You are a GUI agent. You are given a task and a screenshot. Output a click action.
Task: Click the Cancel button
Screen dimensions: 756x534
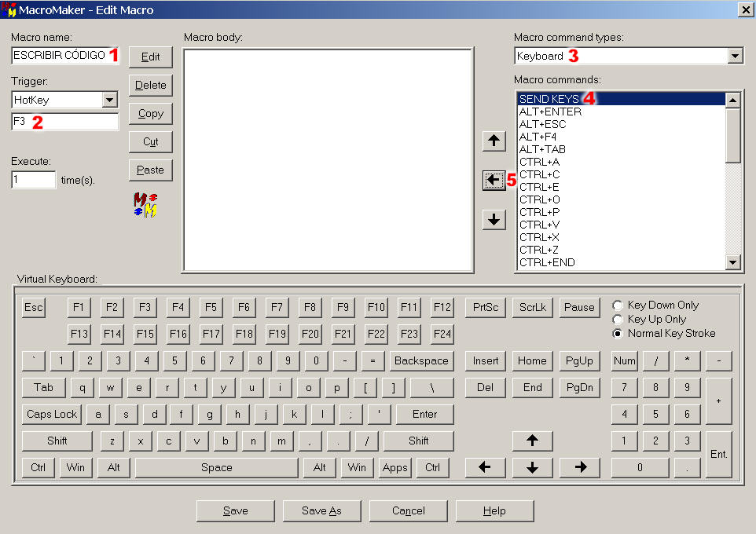click(408, 510)
